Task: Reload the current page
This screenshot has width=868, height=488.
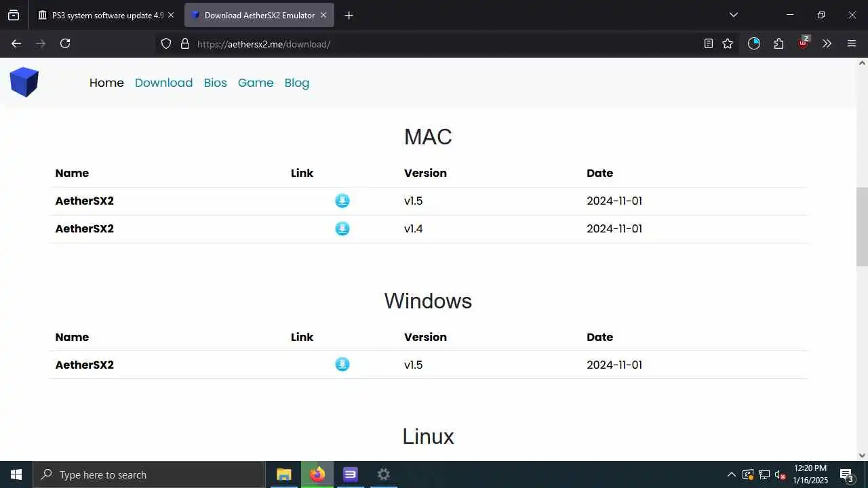Action: [65, 43]
